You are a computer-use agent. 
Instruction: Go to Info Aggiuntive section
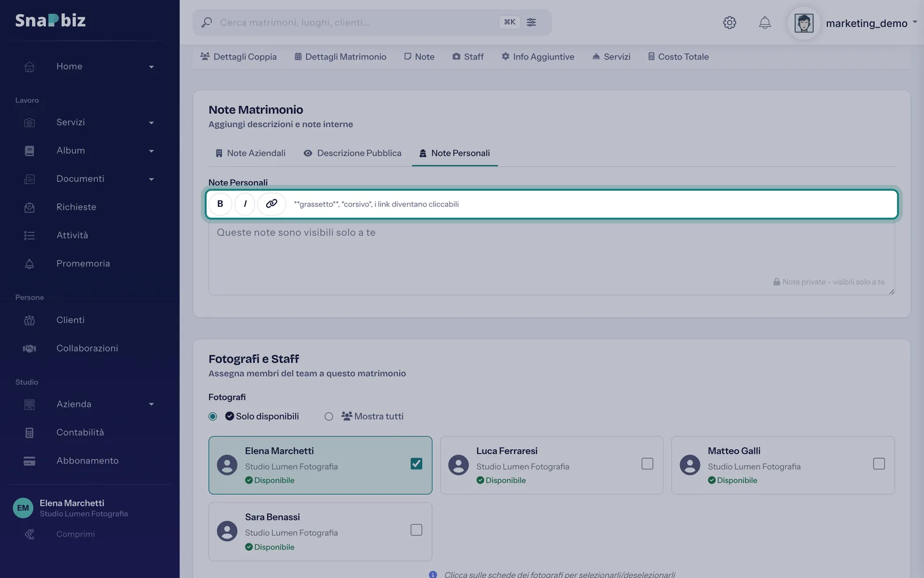tap(538, 57)
